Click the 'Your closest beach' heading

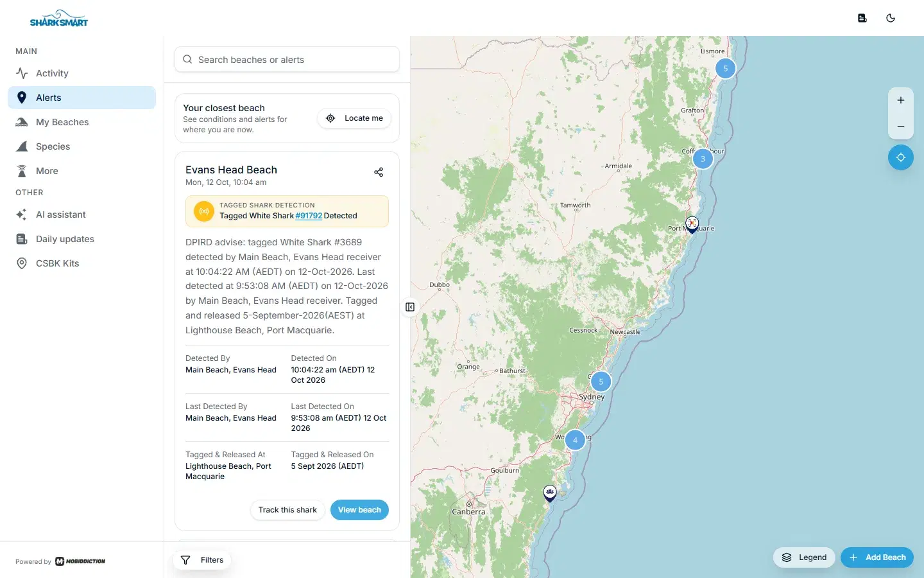[224, 108]
